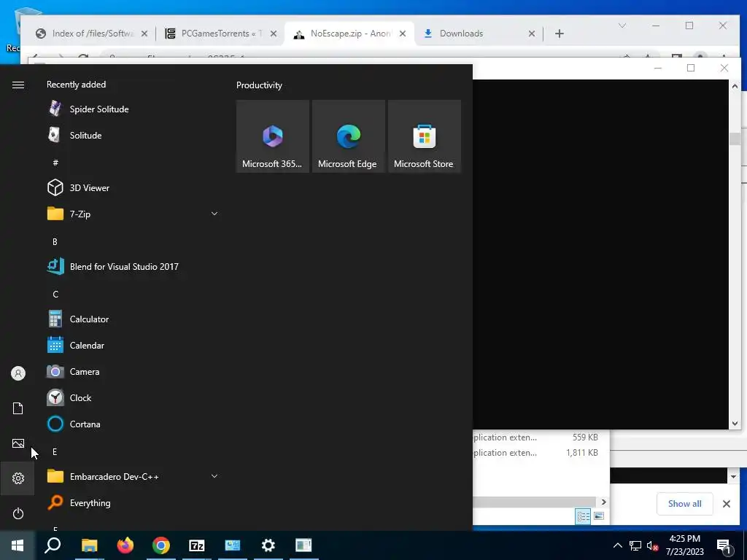Switch to large thumbnails view icon
Image resolution: width=747 pixels, height=560 pixels.
599,516
